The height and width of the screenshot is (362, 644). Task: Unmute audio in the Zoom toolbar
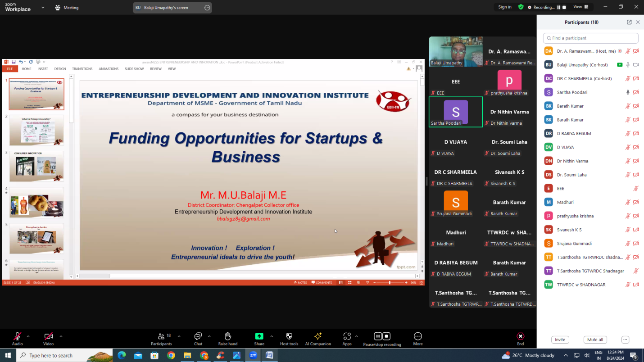coord(17,336)
